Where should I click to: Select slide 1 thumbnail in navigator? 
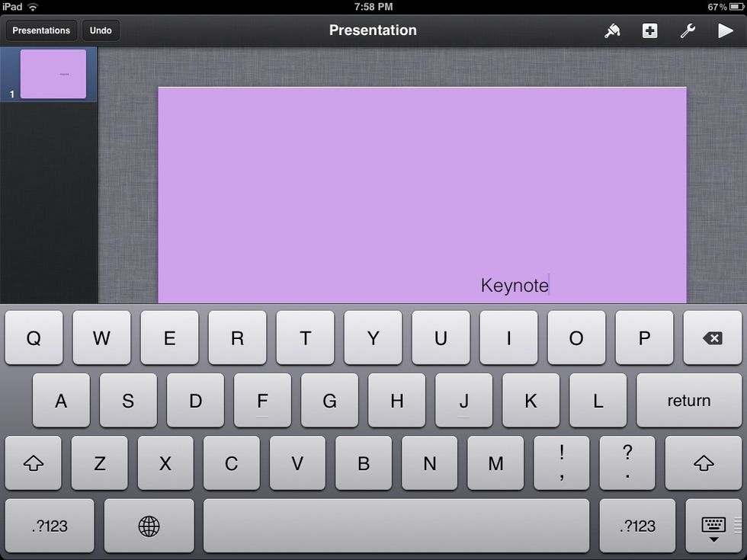(53, 74)
